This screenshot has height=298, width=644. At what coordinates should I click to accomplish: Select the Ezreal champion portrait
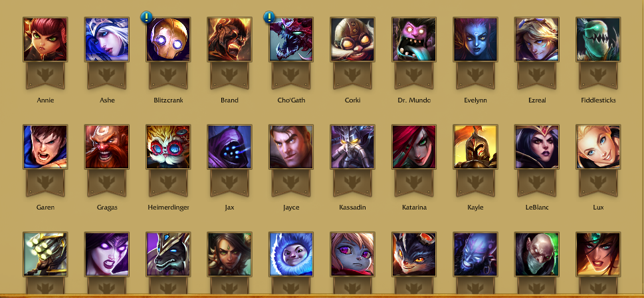[x=537, y=39]
